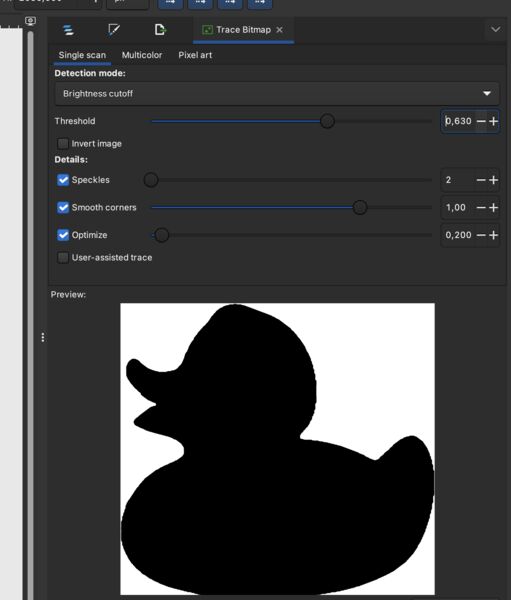Decrease the Speckles value with minus
This screenshot has width=511, height=600.
coord(481,180)
